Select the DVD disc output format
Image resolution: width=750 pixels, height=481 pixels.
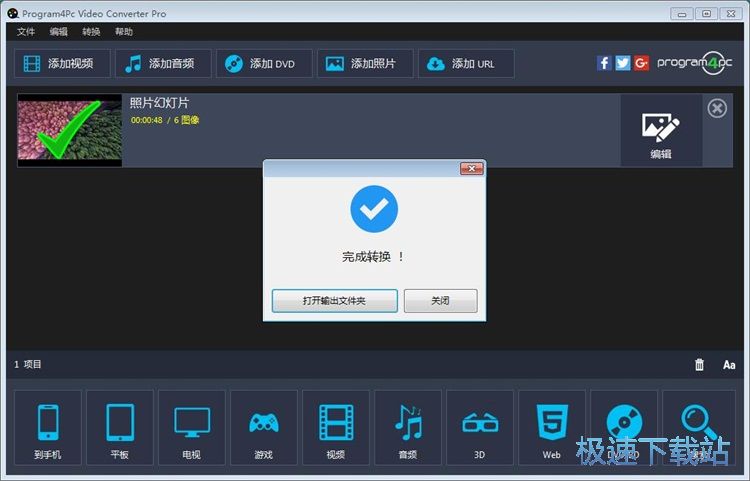pos(624,427)
